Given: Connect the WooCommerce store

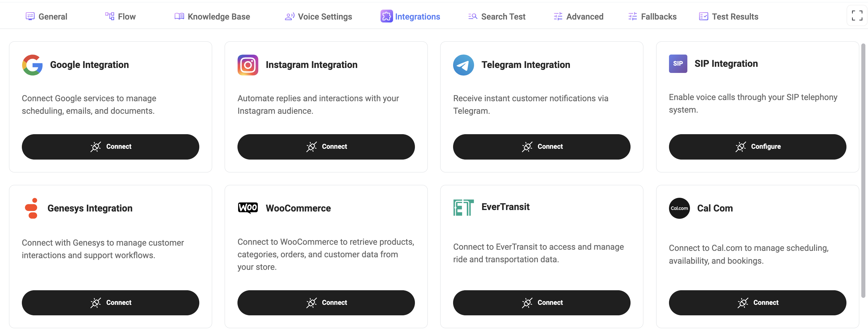Looking at the screenshot, I should tap(326, 302).
